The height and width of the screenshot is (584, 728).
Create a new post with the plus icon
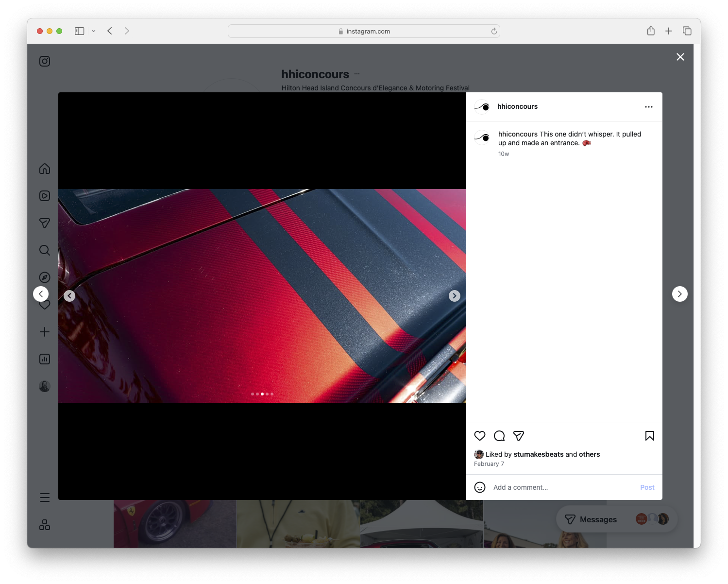pos(44,332)
